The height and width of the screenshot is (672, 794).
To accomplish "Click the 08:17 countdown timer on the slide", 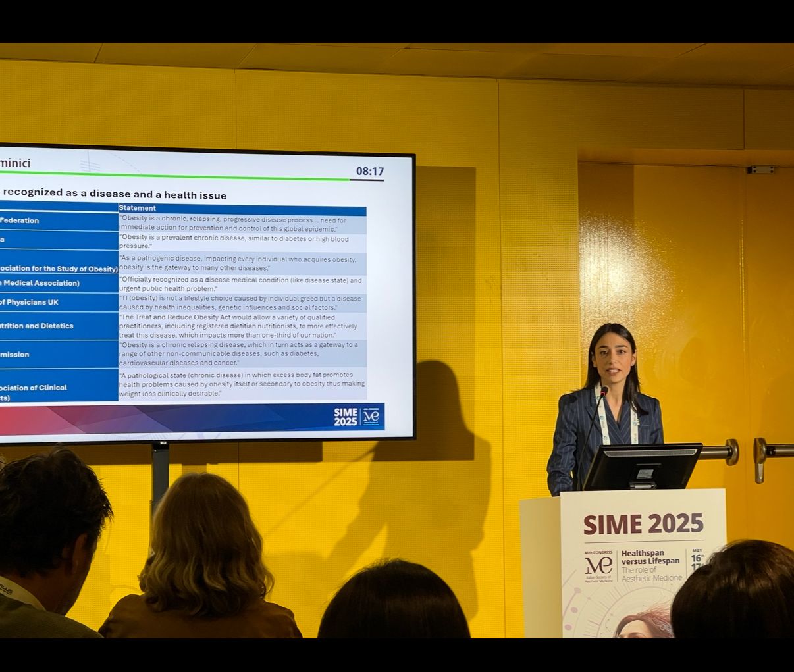I will tap(369, 172).
